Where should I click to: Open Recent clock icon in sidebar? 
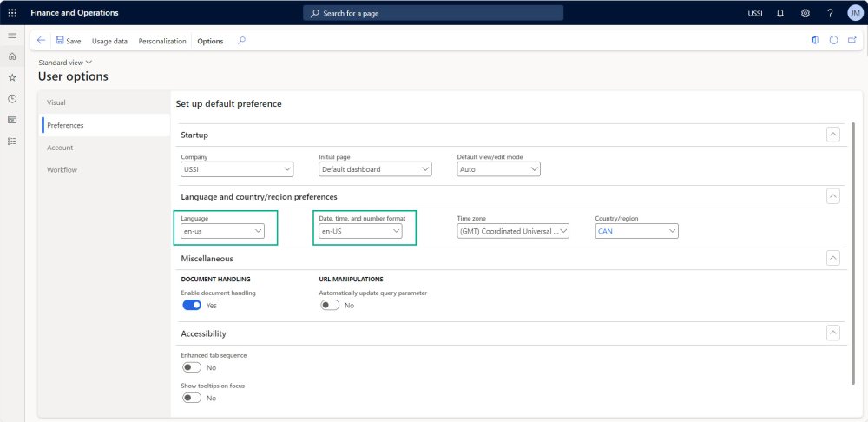click(12, 99)
